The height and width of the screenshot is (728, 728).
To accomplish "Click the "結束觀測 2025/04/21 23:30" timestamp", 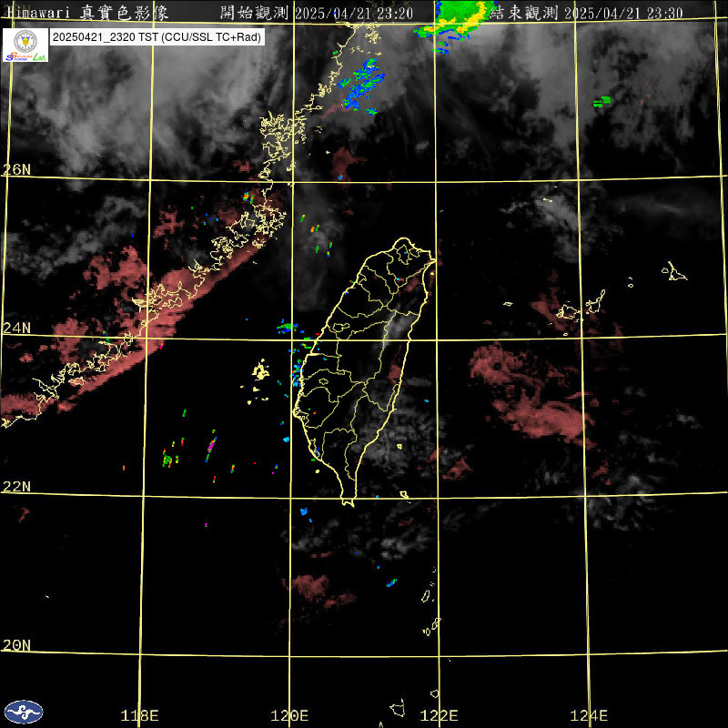I will coord(586,13).
